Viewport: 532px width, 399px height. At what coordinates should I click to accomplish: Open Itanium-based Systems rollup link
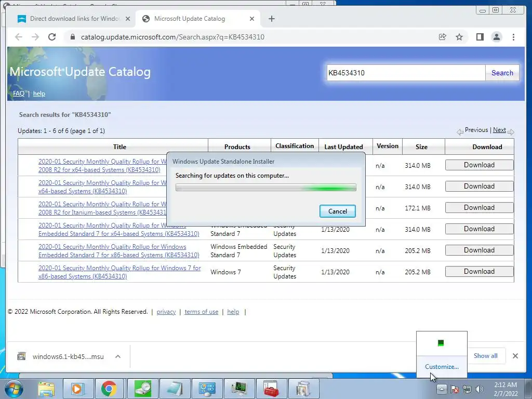pyautogui.click(x=102, y=208)
